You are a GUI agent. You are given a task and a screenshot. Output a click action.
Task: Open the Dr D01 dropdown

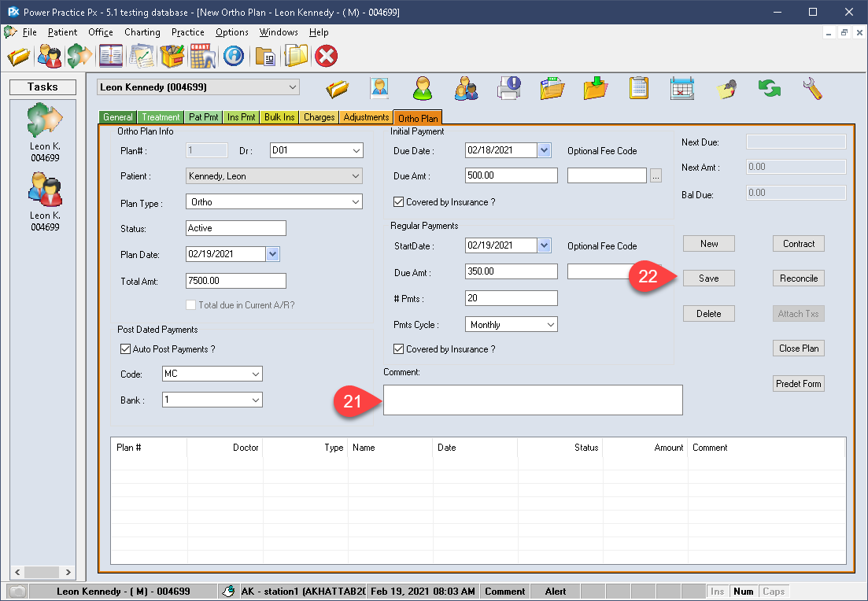point(356,150)
